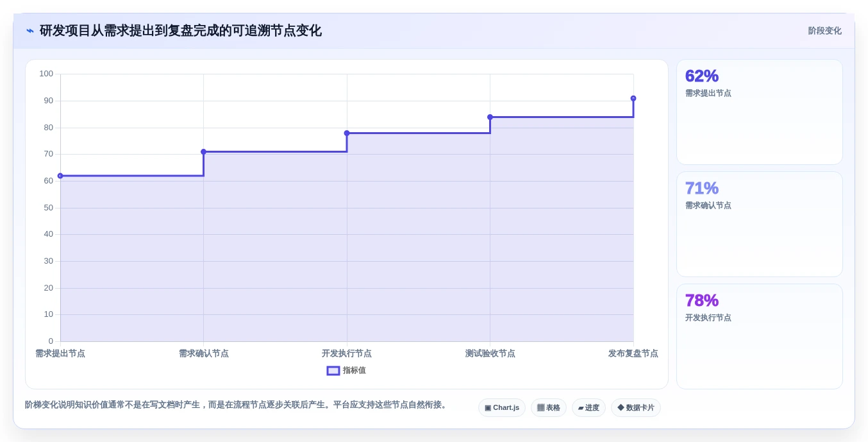
Task: Click the y-axis value 50
Action: pyautogui.click(x=49, y=208)
